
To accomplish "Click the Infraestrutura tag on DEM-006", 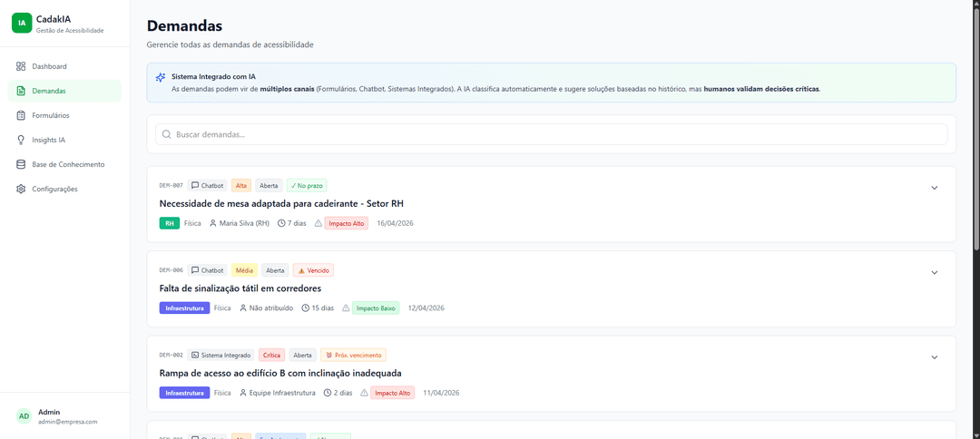I will (184, 307).
